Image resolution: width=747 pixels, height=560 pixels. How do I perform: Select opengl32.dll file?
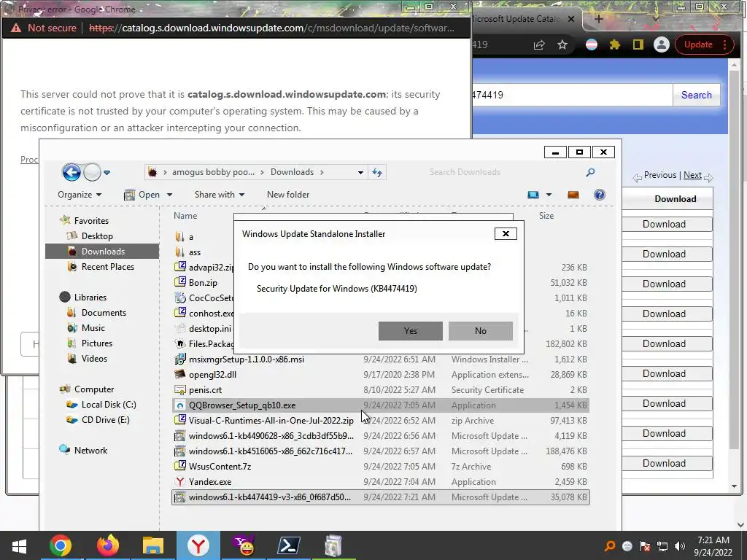click(x=212, y=375)
